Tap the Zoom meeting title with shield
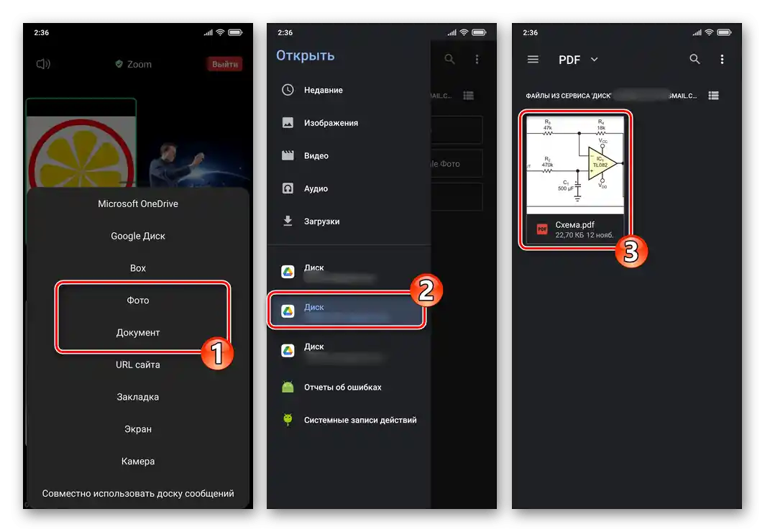The image size is (765, 532). coord(133,64)
